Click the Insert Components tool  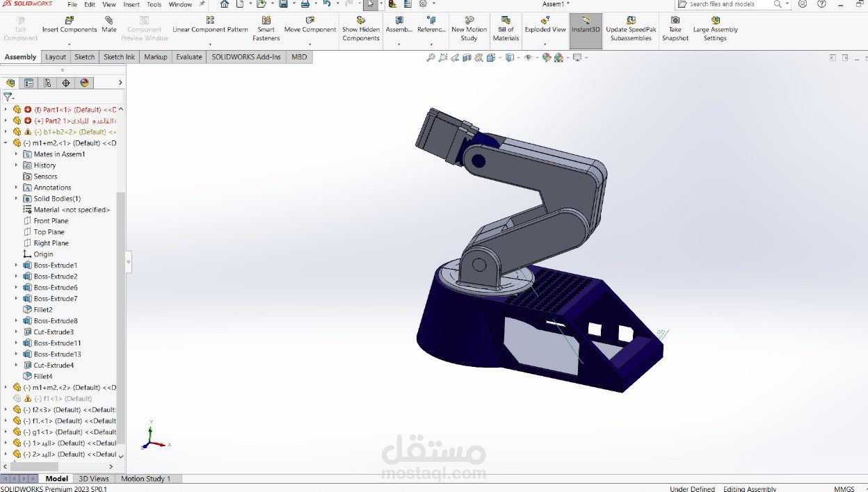click(69, 25)
